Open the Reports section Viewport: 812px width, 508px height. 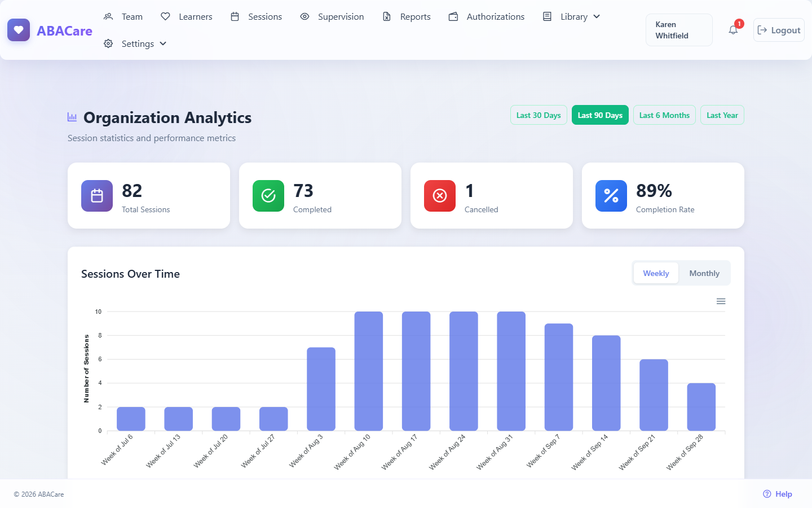coord(407,17)
